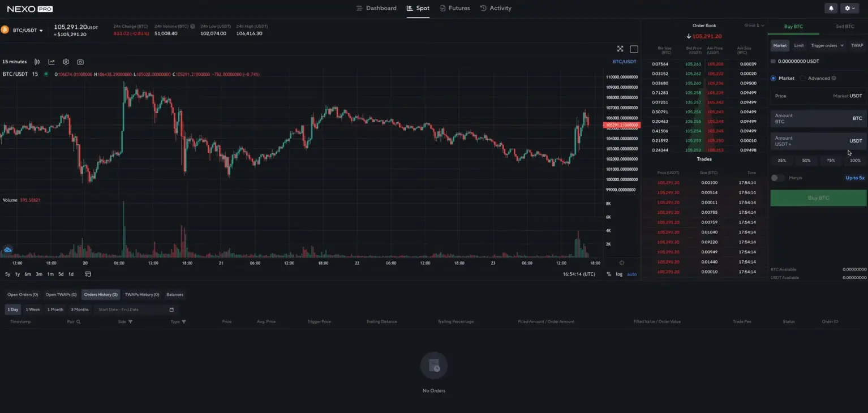Select the Advanced radio option
Viewport: 868px width, 413px height.
[803, 78]
